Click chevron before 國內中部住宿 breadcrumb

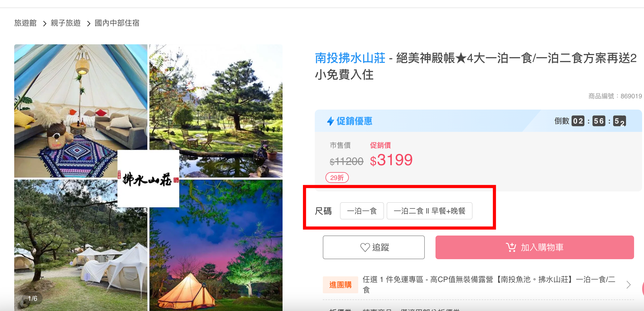[x=89, y=24]
